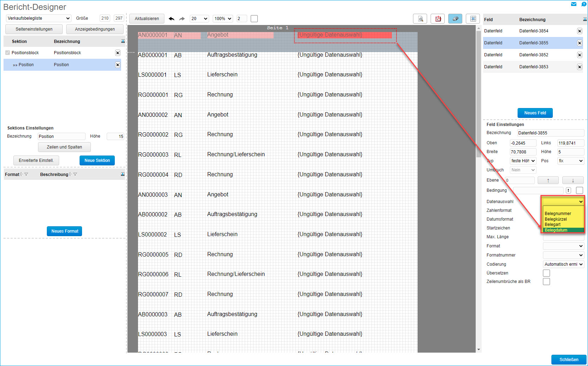
Task: Click the undo arrow in the toolbar
Action: pyautogui.click(x=171, y=19)
